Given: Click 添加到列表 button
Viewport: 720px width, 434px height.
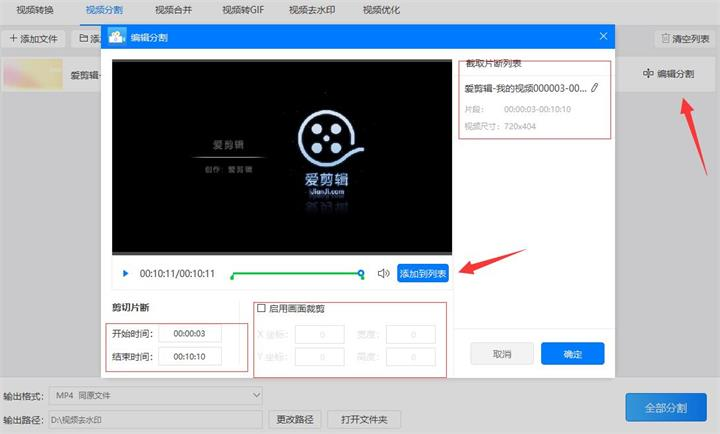Looking at the screenshot, I should click(422, 274).
